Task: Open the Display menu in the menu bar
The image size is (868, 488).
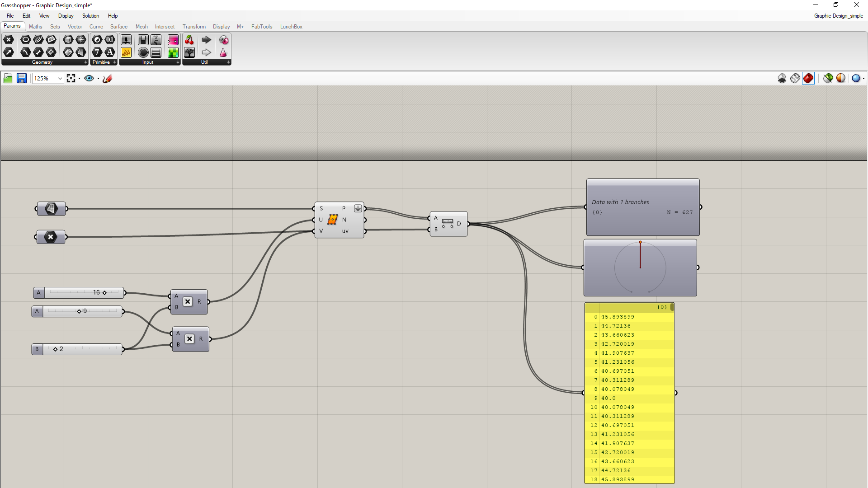Action: pos(66,16)
